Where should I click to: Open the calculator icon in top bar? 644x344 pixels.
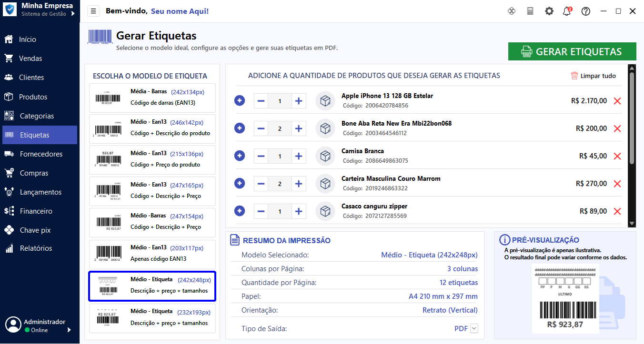[x=530, y=11]
